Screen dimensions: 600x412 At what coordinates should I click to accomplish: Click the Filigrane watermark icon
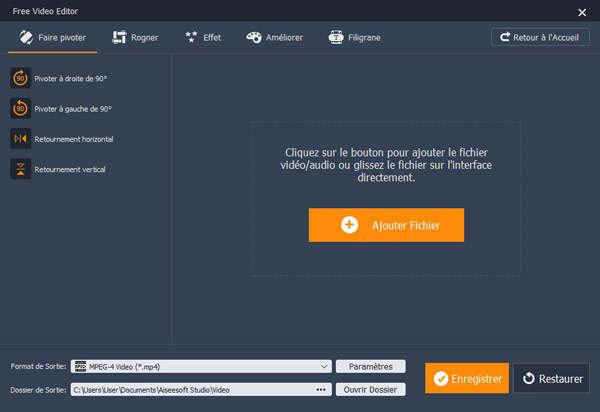tap(336, 37)
